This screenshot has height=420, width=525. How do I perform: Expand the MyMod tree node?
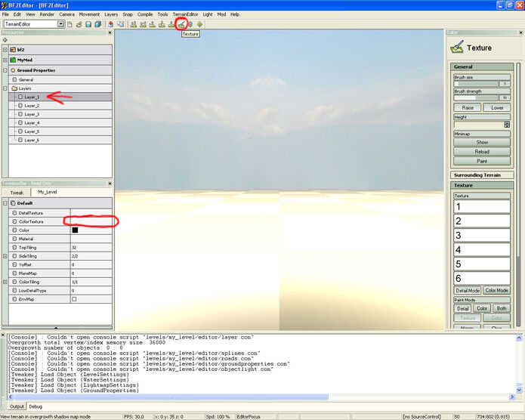coord(5,60)
